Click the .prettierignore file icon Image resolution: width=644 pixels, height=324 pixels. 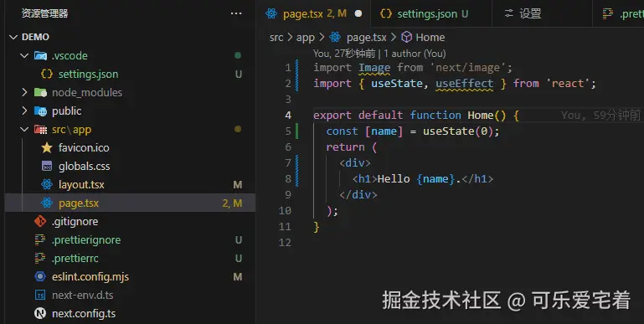point(40,239)
